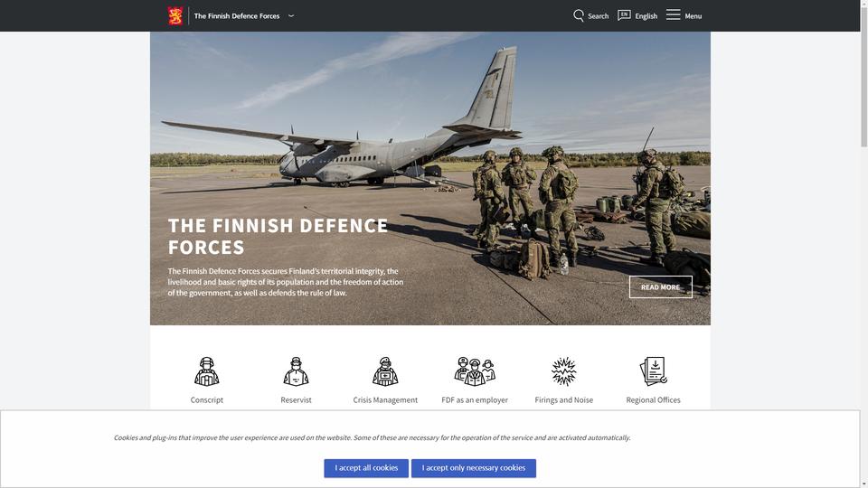This screenshot has width=868, height=488.
Task: Open the Crisis Management icon
Action: click(385, 371)
